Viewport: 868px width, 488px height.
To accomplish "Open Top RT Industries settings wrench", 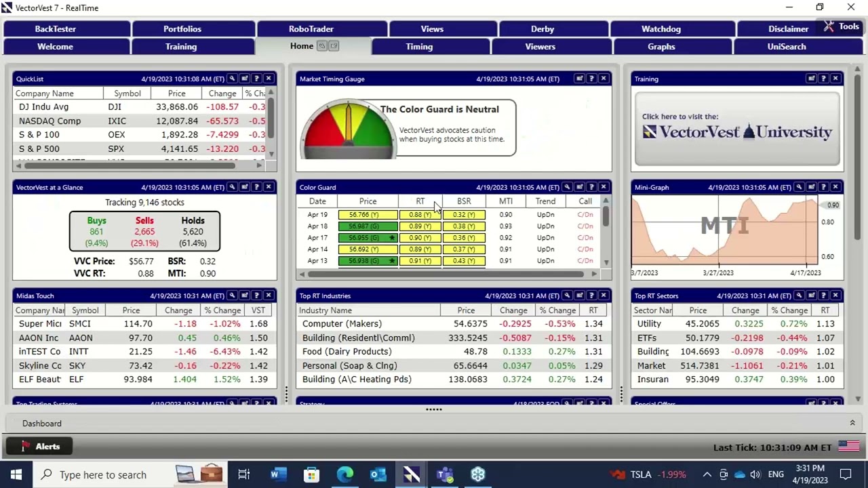I will [567, 296].
